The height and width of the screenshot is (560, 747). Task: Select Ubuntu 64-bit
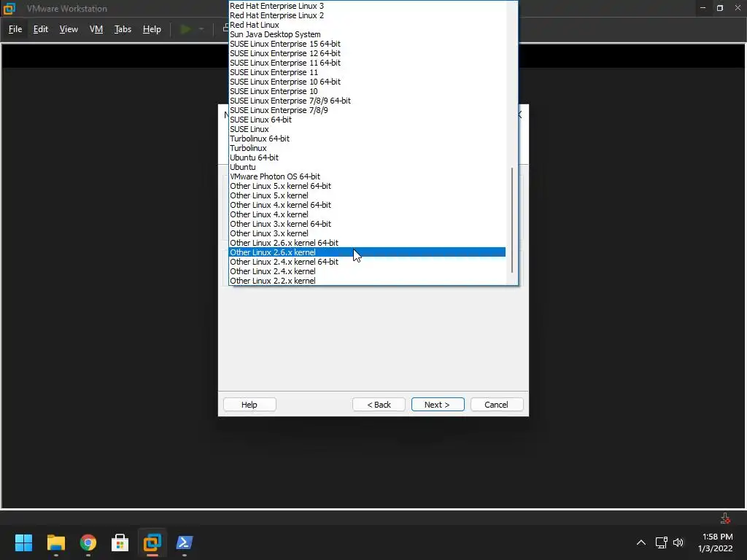click(367, 157)
